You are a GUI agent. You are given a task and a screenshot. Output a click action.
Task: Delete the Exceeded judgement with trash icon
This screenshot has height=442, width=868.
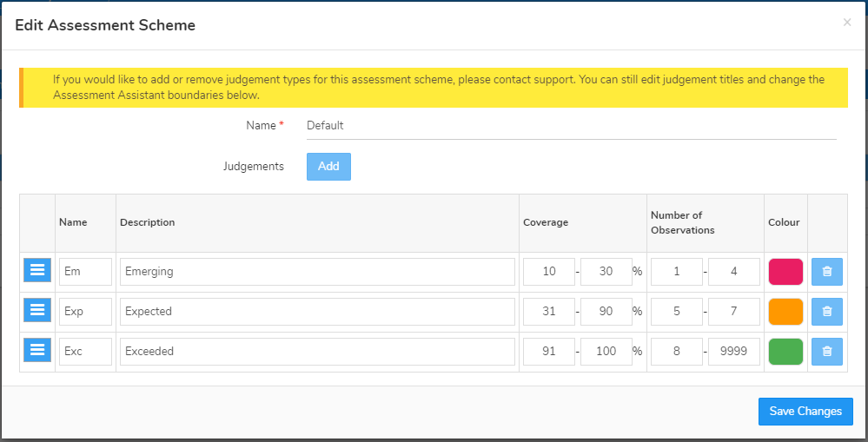coord(827,352)
